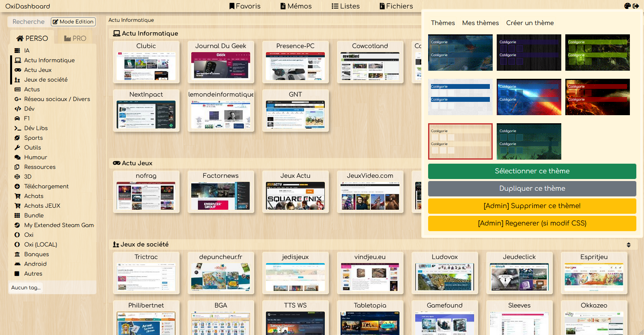The height and width of the screenshot is (335, 644).
Task: Pick the blue-orange space theme swatch
Action: click(x=529, y=97)
